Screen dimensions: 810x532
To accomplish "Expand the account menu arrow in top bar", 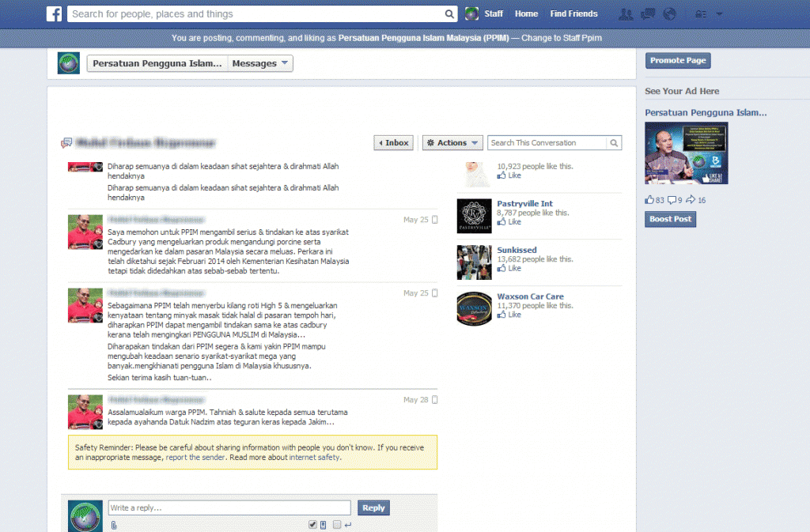I will click(719, 14).
